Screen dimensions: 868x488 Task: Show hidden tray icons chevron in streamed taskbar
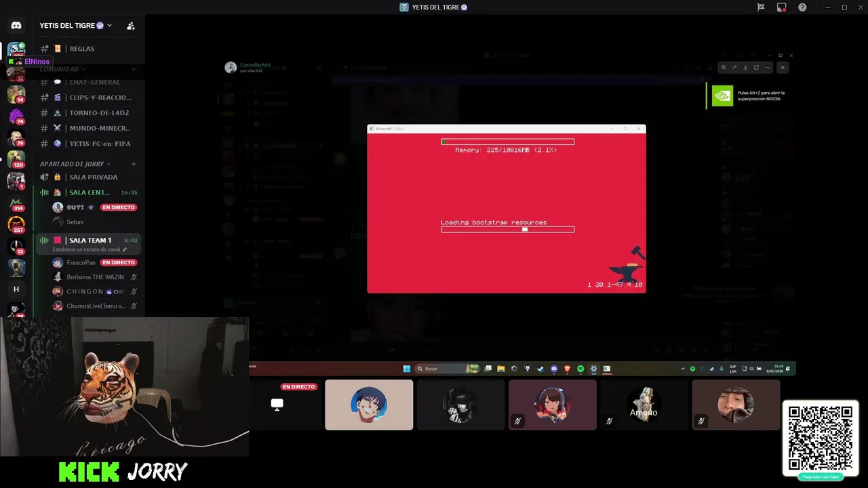(x=683, y=369)
